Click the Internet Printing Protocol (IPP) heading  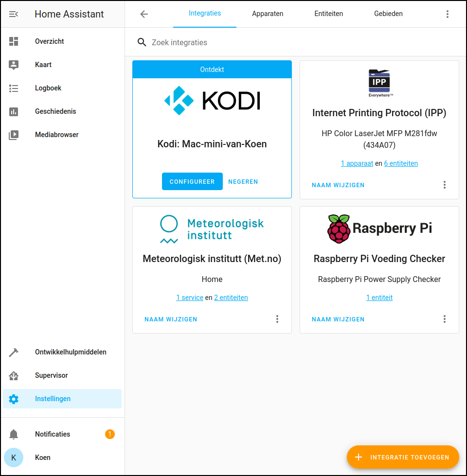tap(379, 113)
